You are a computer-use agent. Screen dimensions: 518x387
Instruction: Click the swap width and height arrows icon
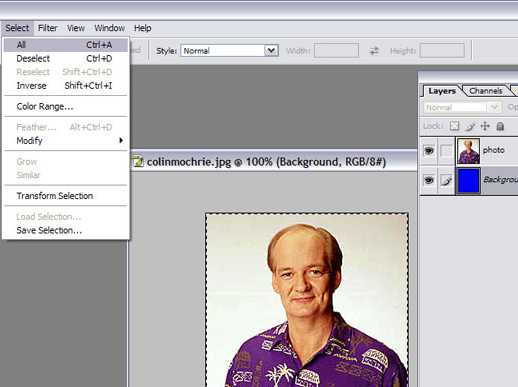pyautogui.click(x=374, y=51)
